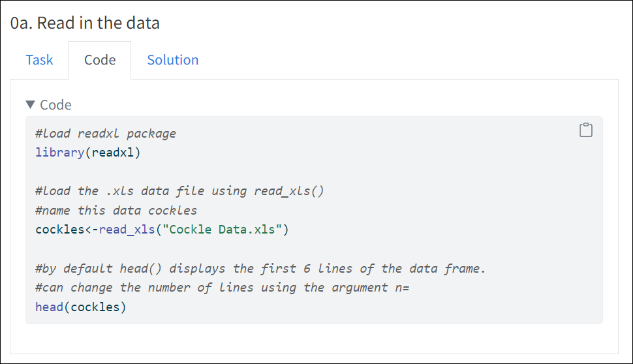Viewport: 633px width, 364px height.
Task: Click the '#by default head()' comment line
Action: click(x=260, y=268)
